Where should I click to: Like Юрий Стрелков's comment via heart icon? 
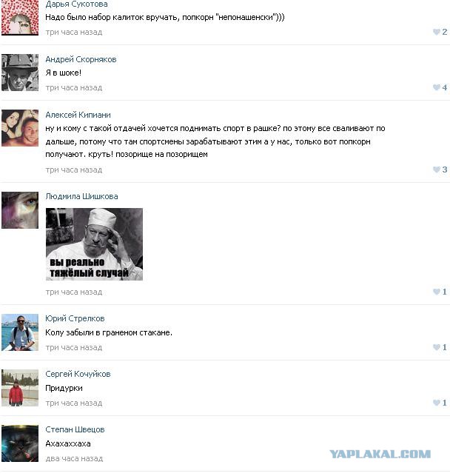coord(437,347)
